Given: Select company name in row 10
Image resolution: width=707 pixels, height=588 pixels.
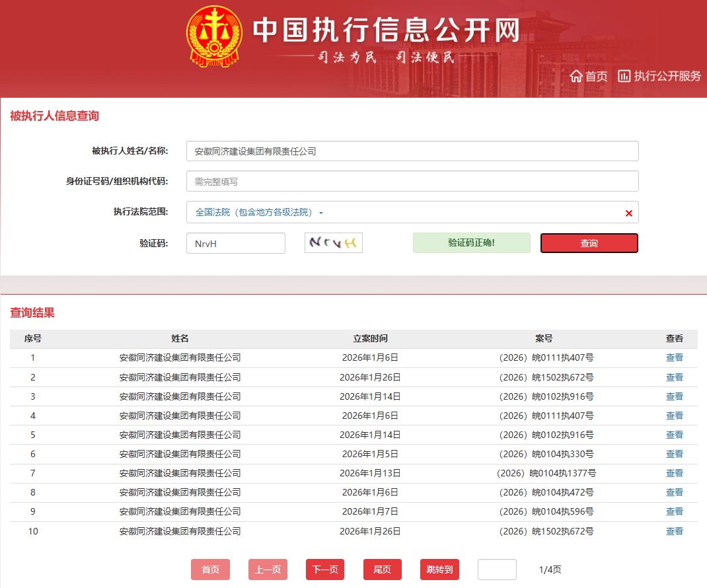Looking at the screenshot, I should tap(180, 531).
